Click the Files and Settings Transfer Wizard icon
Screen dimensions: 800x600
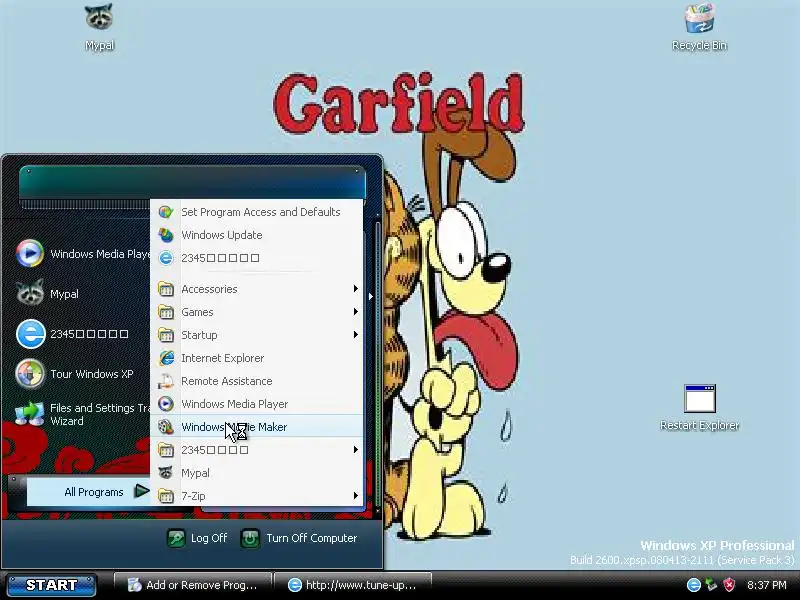30,414
